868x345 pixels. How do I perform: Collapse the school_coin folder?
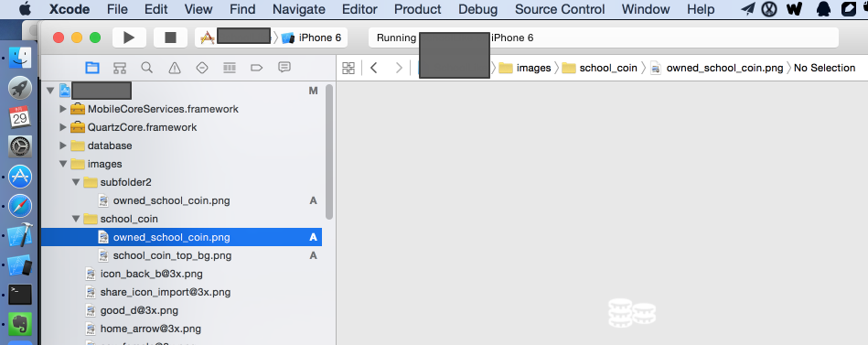pyautogui.click(x=77, y=219)
